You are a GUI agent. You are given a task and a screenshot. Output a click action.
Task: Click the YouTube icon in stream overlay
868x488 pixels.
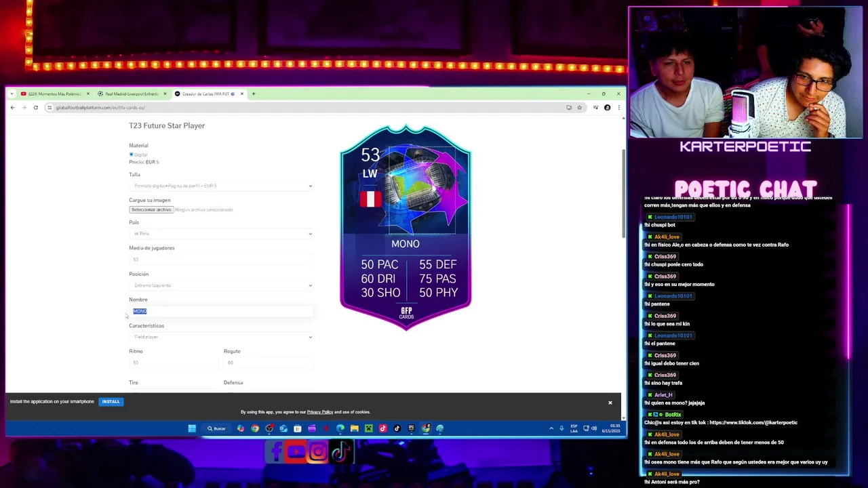296,452
